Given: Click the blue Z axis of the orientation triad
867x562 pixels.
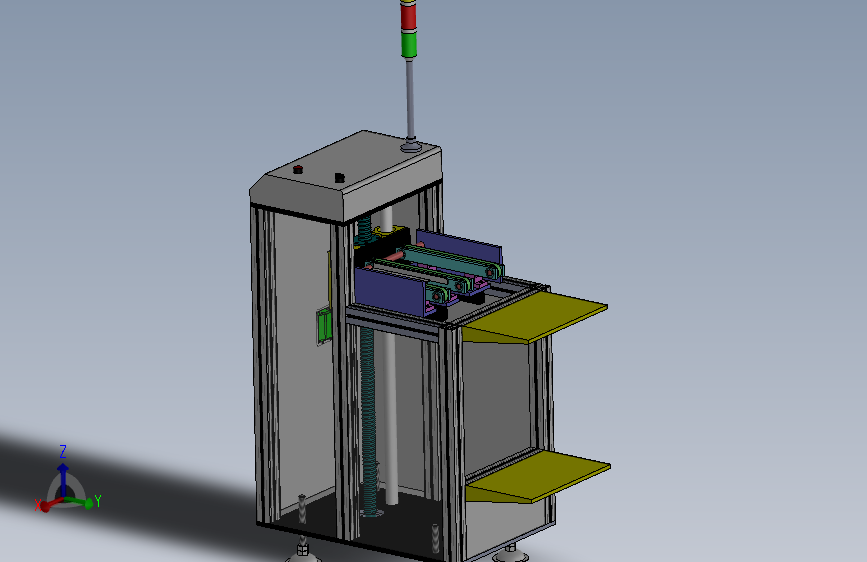Looking at the screenshot, I should tap(62, 479).
